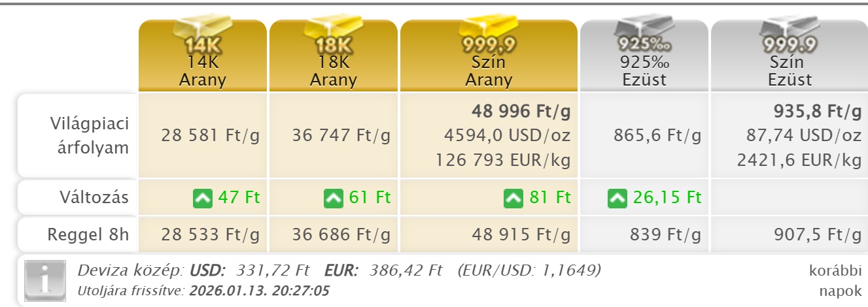Click green up arrow beside 61 Ft

[x=334, y=197]
